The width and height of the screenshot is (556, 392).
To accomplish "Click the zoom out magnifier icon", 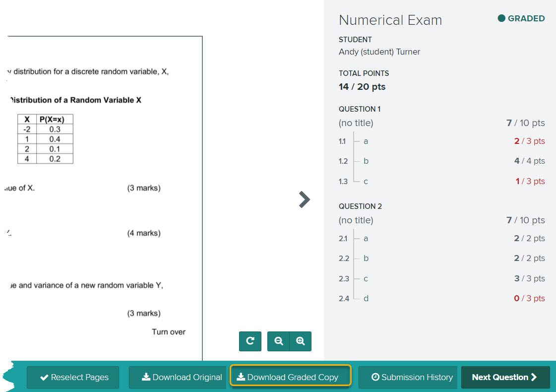I will (x=279, y=341).
